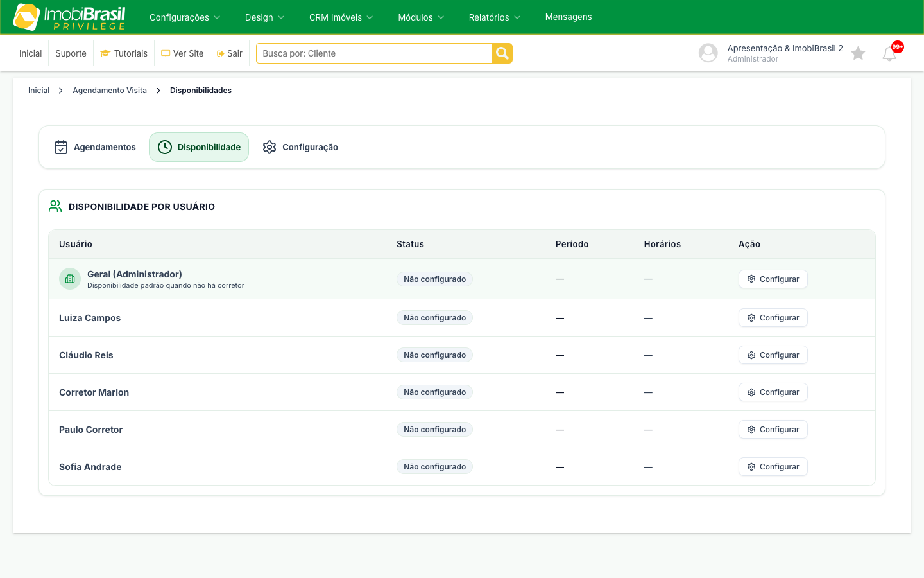Viewport: 924px width, 578px height.
Task: Click the clock icon in Disponibilidade tab
Action: point(165,147)
